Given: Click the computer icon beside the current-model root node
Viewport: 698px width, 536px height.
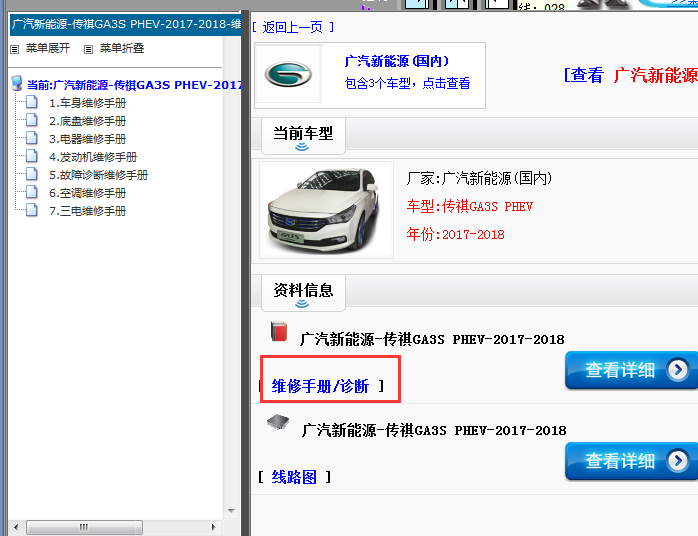Looking at the screenshot, I should (x=17, y=83).
